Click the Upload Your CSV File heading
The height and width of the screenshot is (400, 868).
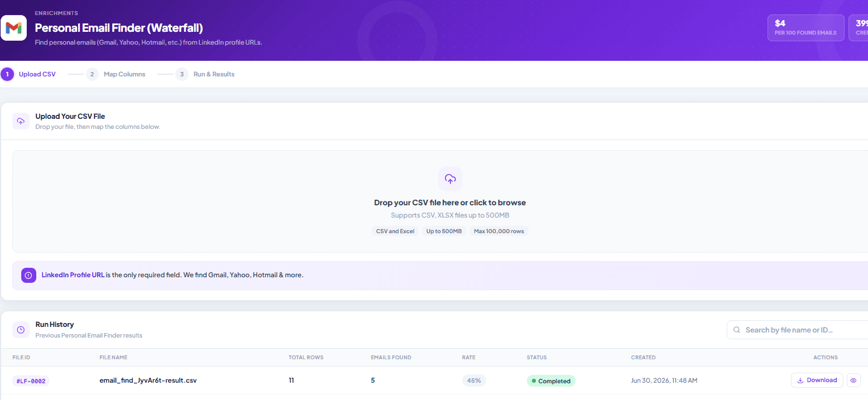(x=70, y=117)
